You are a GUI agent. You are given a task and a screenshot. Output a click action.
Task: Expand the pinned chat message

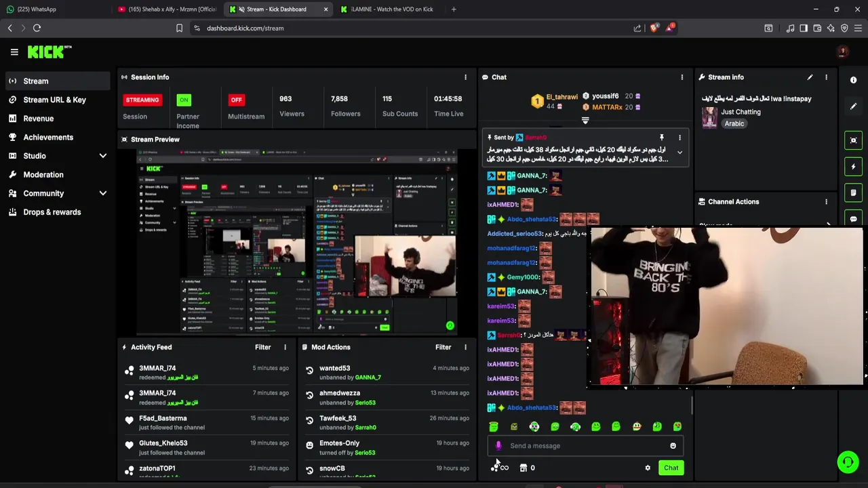(679, 152)
